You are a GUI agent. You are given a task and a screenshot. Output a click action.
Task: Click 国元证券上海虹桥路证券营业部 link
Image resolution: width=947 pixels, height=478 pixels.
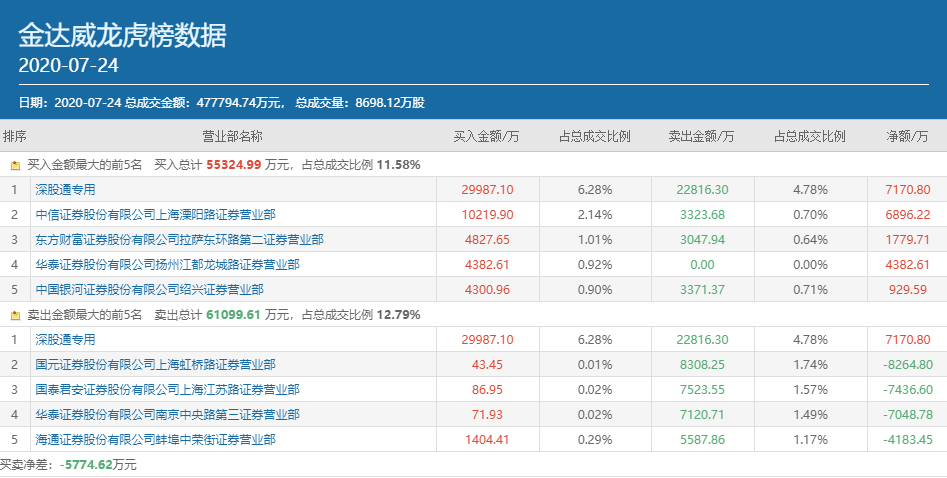[x=155, y=364]
